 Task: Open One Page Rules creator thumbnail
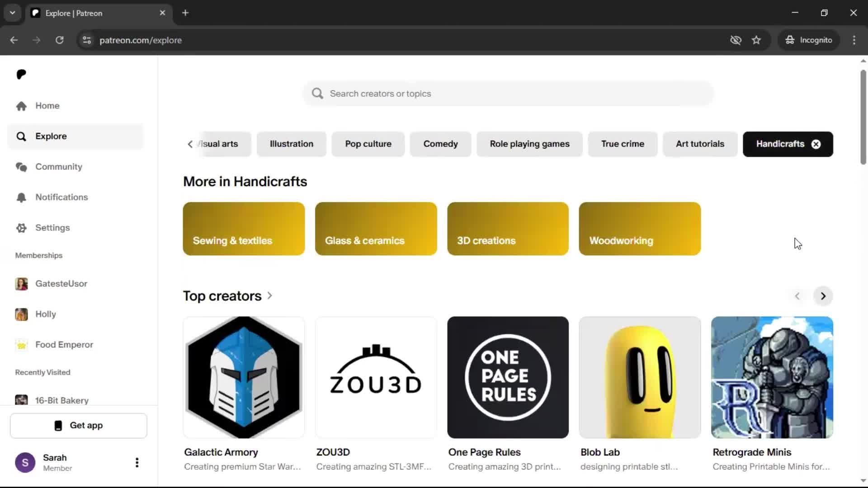coord(508,377)
